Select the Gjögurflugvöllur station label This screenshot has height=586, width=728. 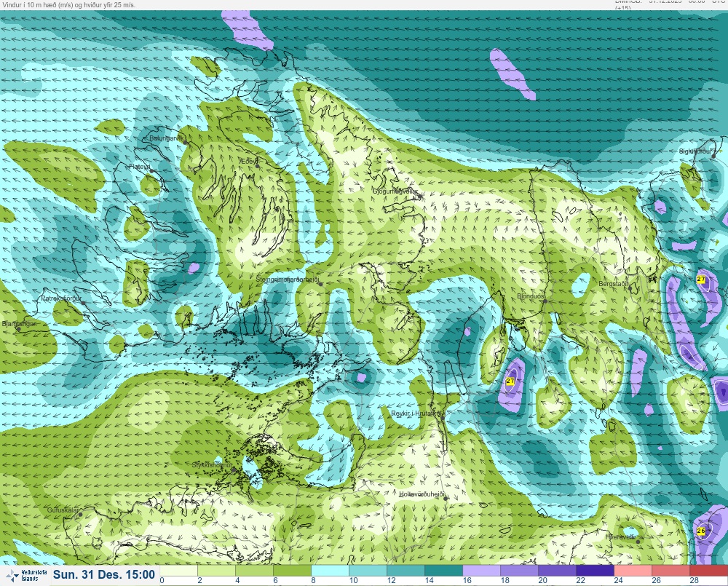pos(395,191)
